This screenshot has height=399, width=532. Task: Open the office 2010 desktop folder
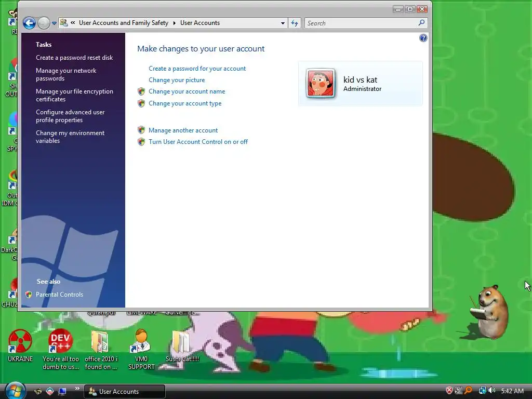(101, 350)
